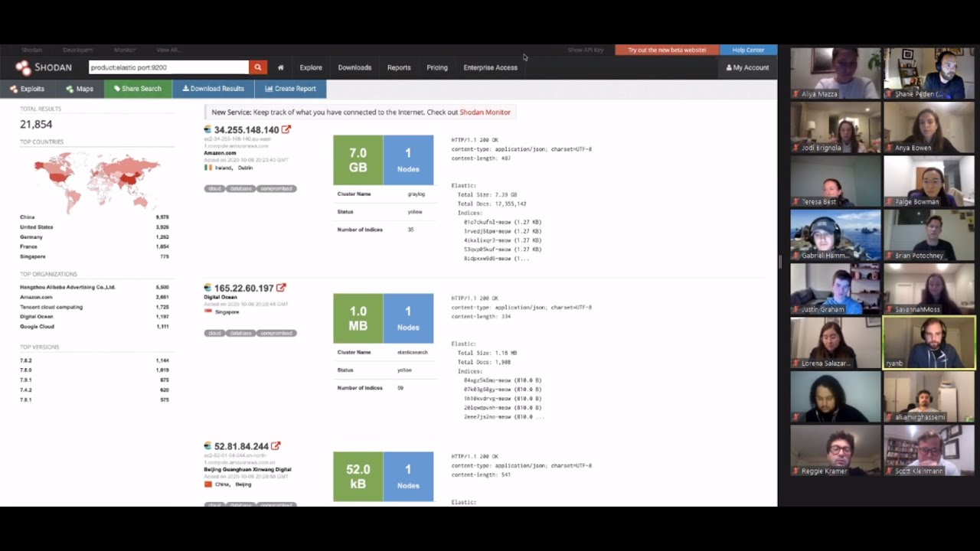The image size is (980, 551).
Task: Filter by Tencent cloud computing
Action: tap(51, 307)
